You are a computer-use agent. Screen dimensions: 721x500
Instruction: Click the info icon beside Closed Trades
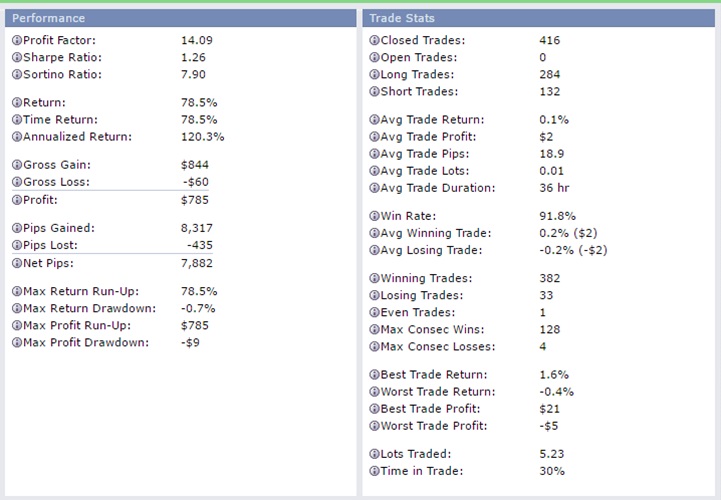point(374,41)
